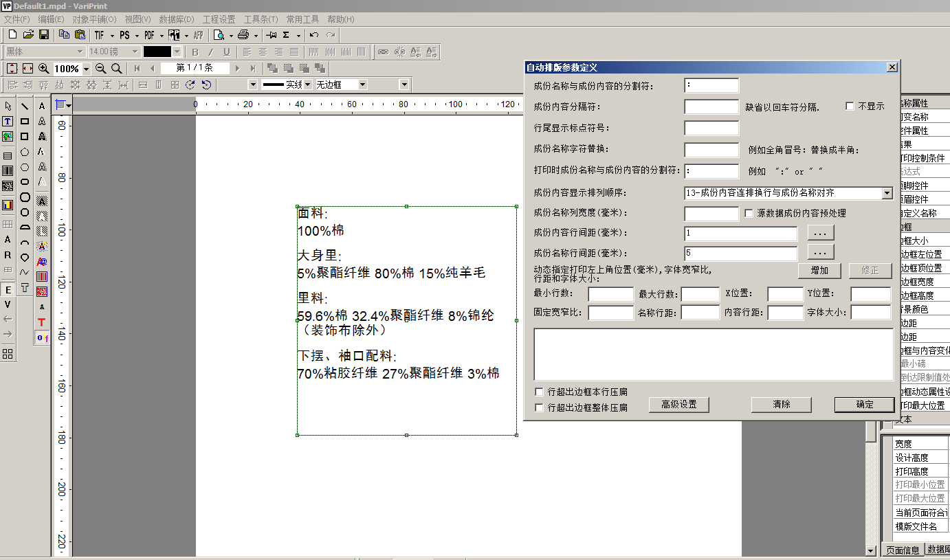Image resolution: width=950 pixels, height=560 pixels.
Task: Check the 不显示 checkbox
Action: tap(850, 107)
